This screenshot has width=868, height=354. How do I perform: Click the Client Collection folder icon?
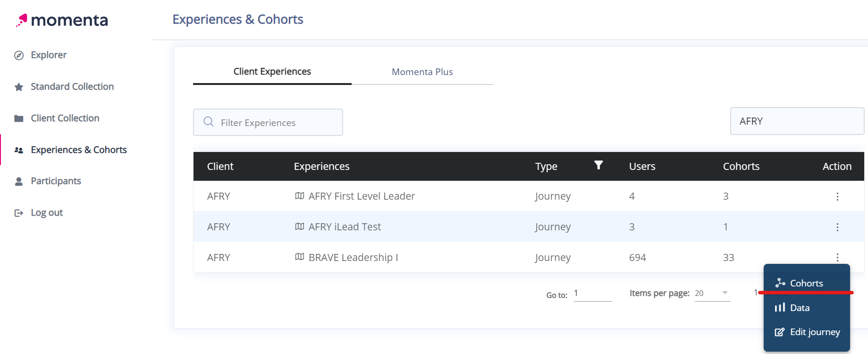click(19, 118)
